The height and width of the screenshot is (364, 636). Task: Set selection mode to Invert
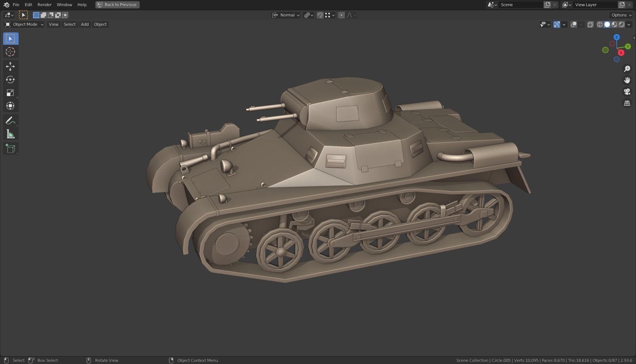pos(58,15)
